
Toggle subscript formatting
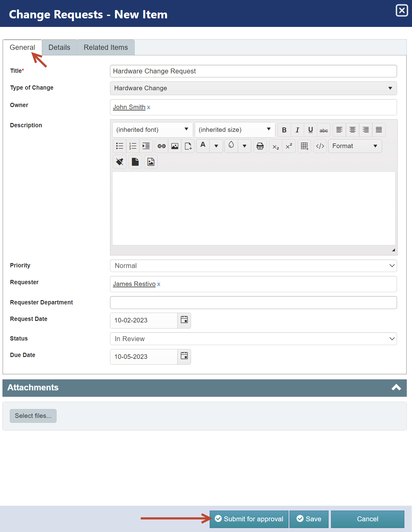click(276, 146)
